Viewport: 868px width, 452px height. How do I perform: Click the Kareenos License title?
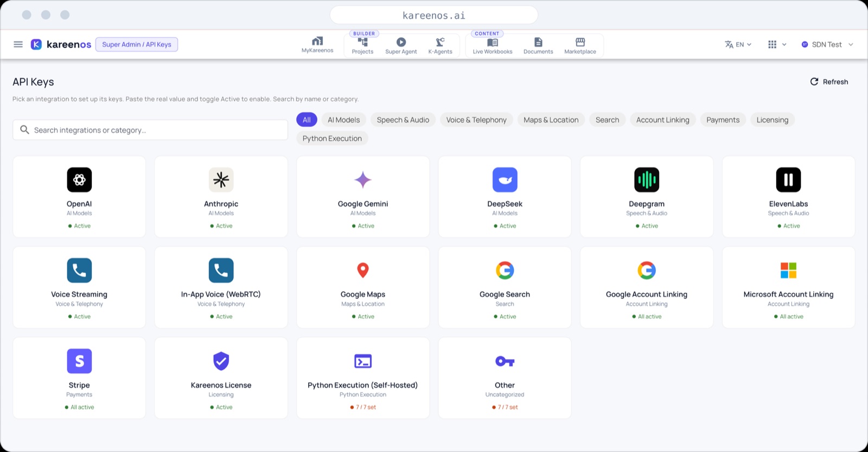221,385
